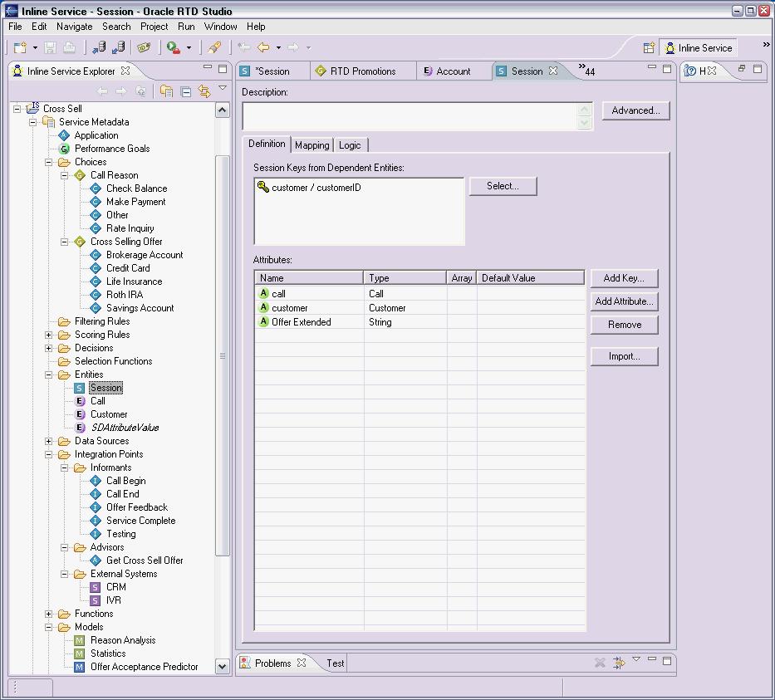Click the Back navigation arrow icon
The height and width of the screenshot is (700, 775).
[x=263, y=47]
